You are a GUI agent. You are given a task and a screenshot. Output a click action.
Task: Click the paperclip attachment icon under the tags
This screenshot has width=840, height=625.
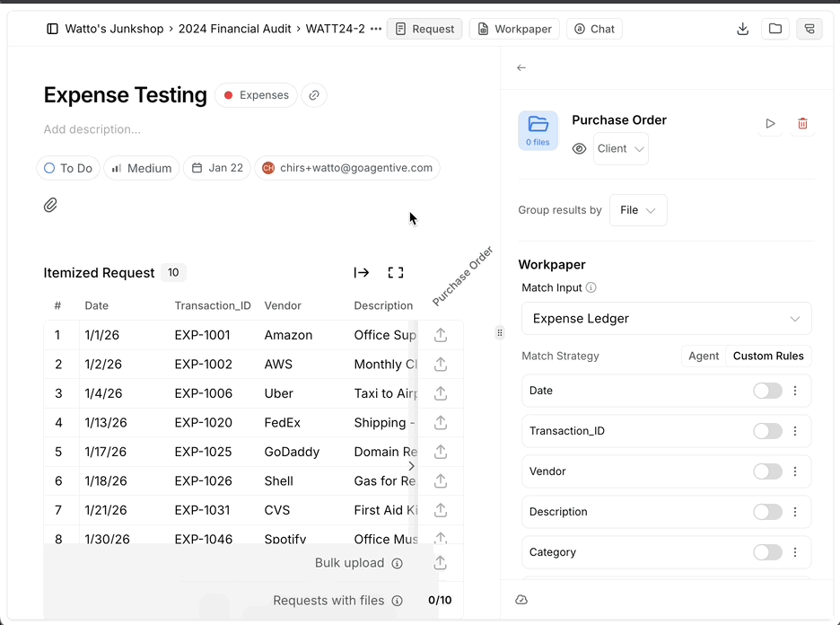tap(51, 205)
